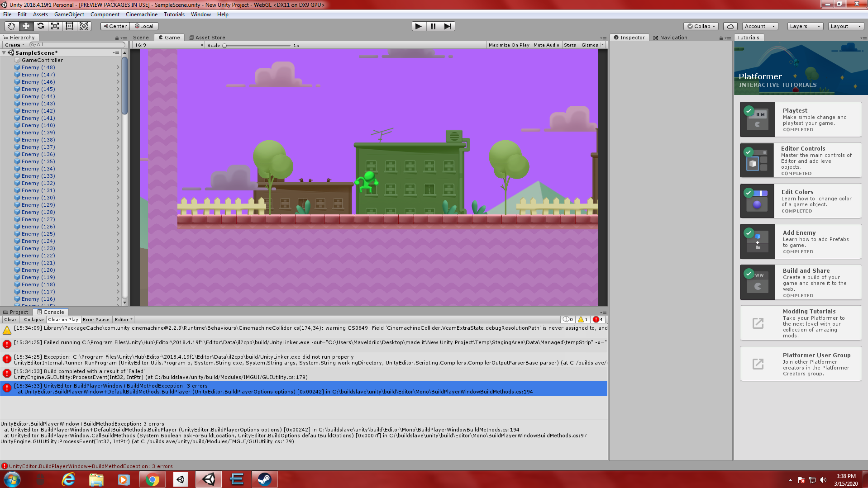This screenshot has height=488, width=868.
Task: Click the error icon of UnityLinker Failed running entry
Action: pos(7,344)
